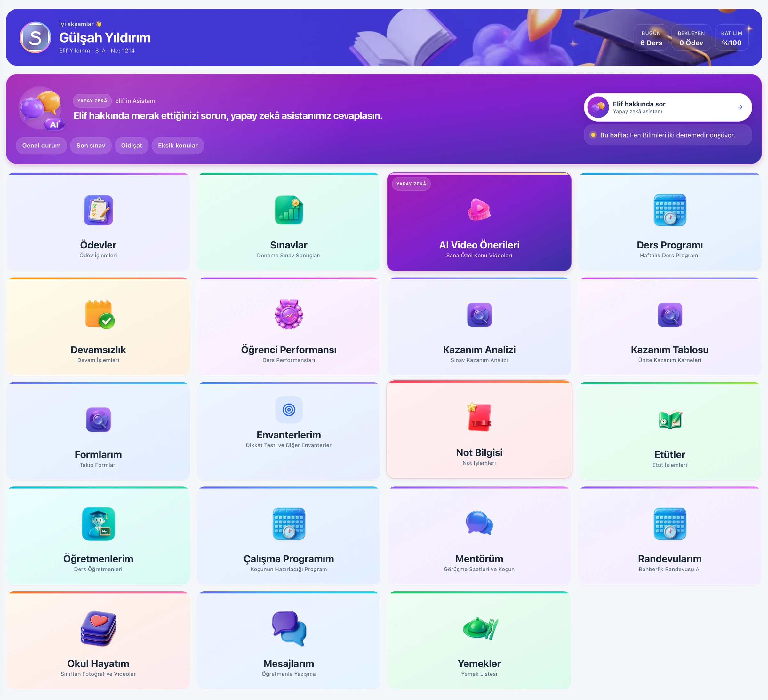Open the Bugün 6 Ders stat
The image size is (768, 700).
click(651, 38)
